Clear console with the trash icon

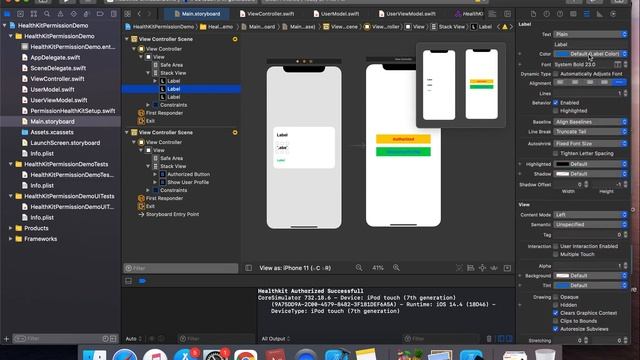coord(489,339)
